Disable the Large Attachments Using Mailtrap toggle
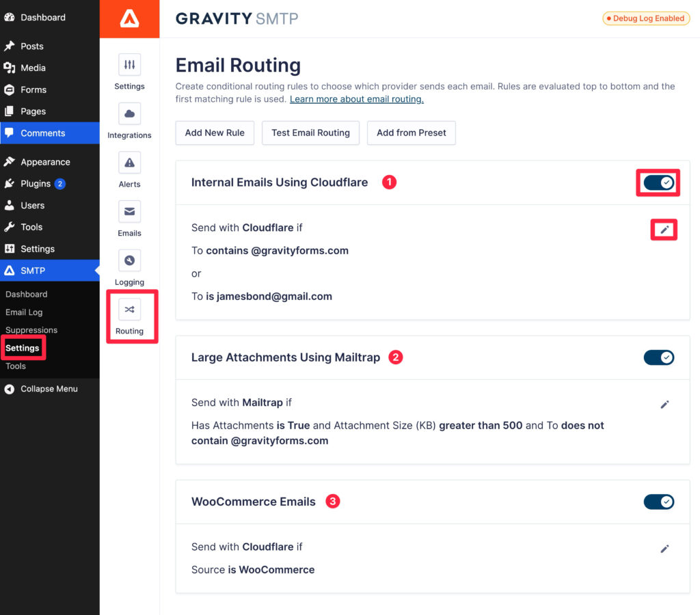Viewport: 700px width, 615px height. click(658, 357)
